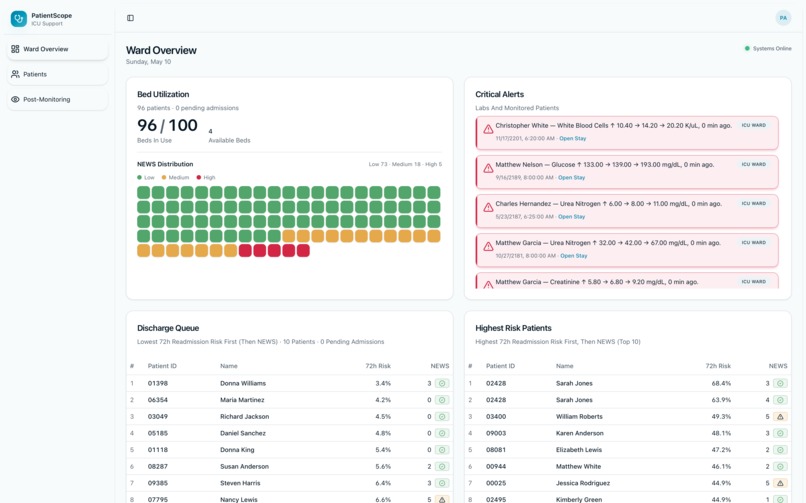Click the Name header in Discharge Queue
Screen dimensions: 806x503
tap(229, 366)
